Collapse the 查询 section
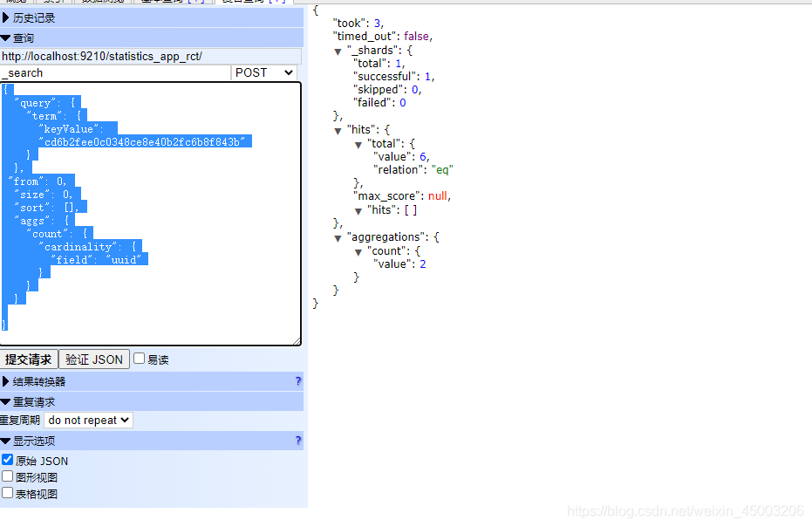 (151, 38)
